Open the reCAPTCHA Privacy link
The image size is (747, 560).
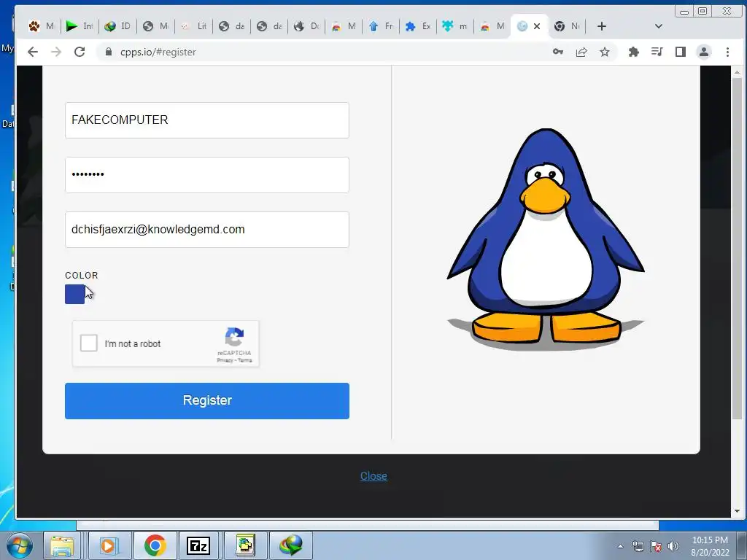[225, 360]
